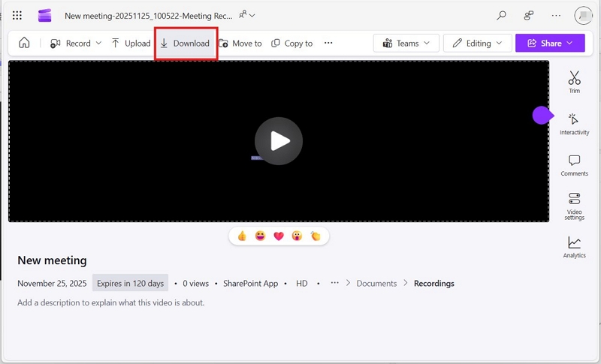Play the meeting recording video
The width and height of the screenshot is (601, 364).
pyautogui.click(x=279, y=141)
